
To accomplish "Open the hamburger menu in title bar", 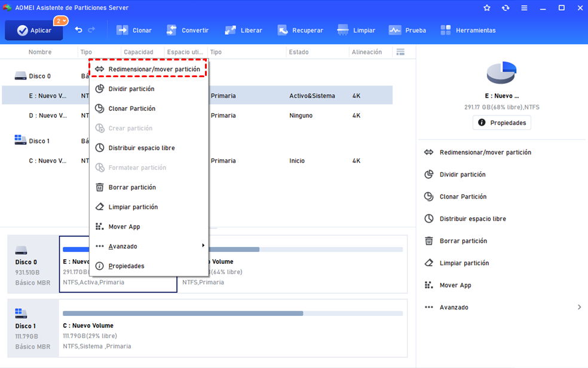I will click(524, 8).
